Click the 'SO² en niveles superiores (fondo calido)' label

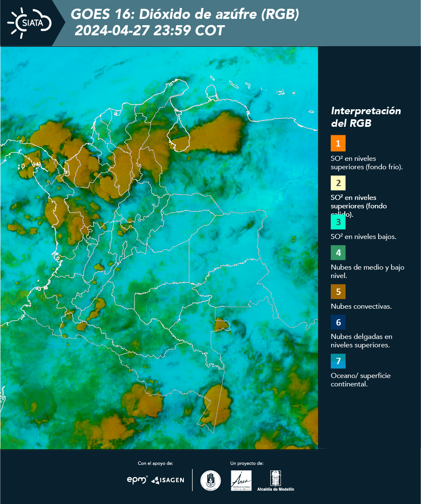(x=359, y=206)
